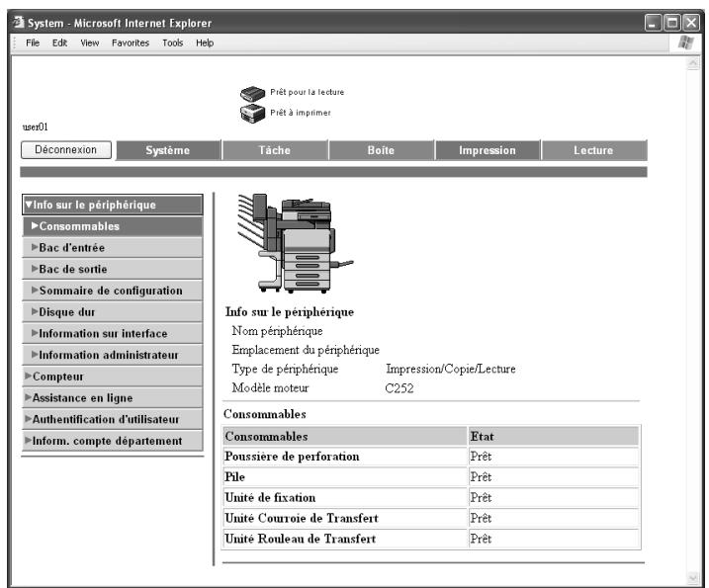Open the Help menu
Screen dimensions: 709x588
pos(205,42)
